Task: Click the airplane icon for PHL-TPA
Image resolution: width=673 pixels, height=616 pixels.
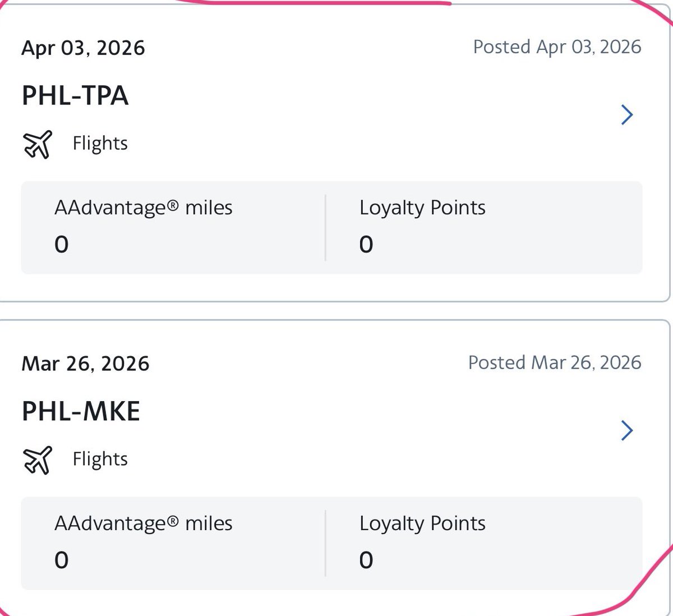Action: [x=38, y=144]
